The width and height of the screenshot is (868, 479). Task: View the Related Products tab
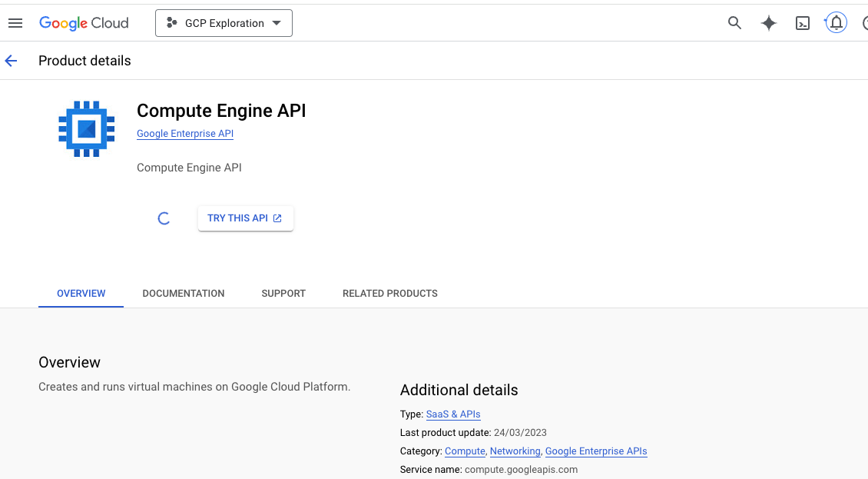click(x=389, y=293)
